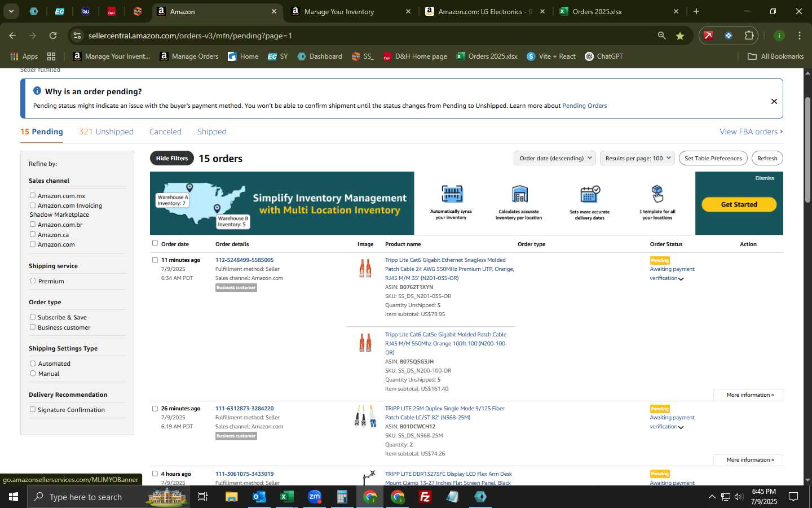The image size is (812, 508).
Task: Tick the Amazon.com.mx sales channel checkbox
Action: 33,195
